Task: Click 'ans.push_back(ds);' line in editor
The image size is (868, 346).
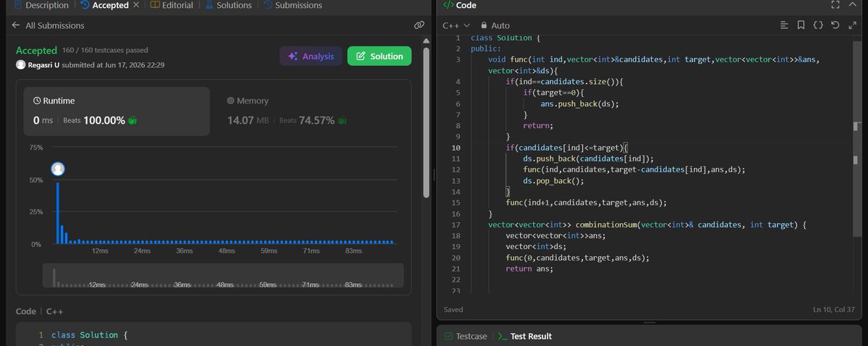Action: pos(579,104)
